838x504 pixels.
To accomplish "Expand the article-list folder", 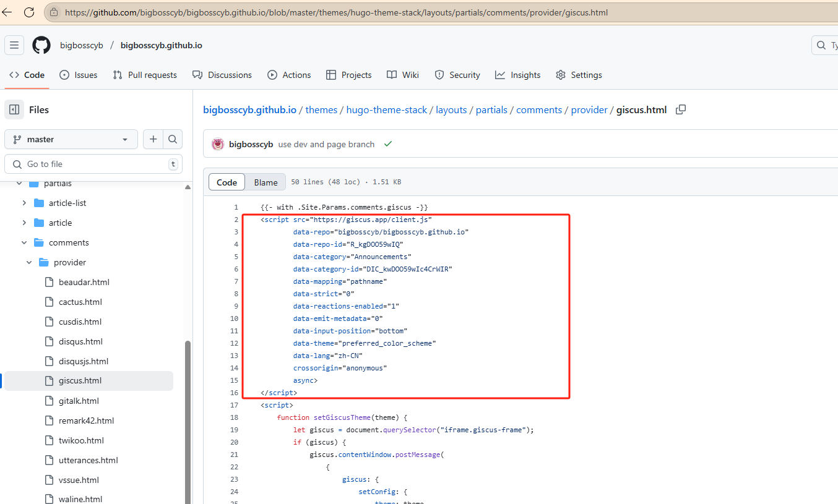I will [24, 203].
